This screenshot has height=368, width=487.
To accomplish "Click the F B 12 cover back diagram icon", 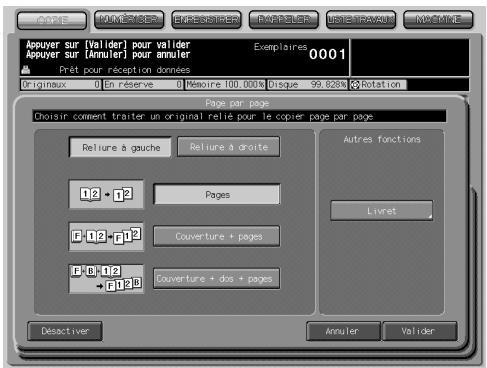I will tap(106, 279).
